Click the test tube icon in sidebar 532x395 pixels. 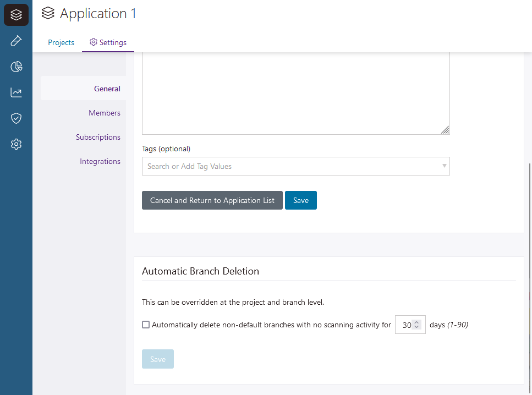coord(16,41)
